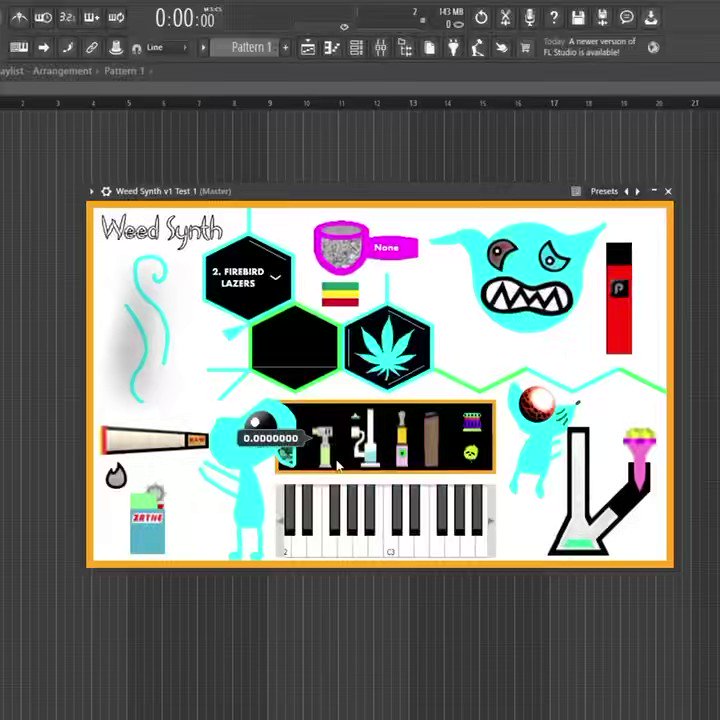Click the ZRTHE lighter graphic

point(147,519)
